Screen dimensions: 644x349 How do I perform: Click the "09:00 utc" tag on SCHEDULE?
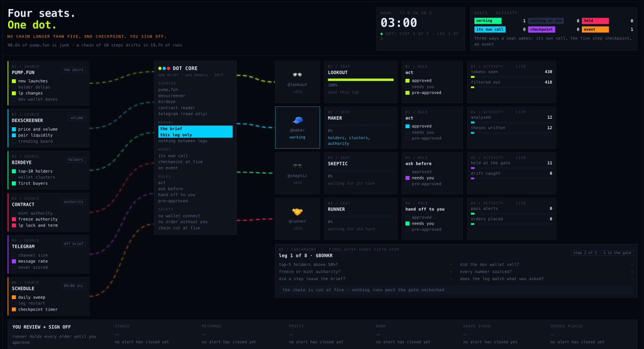(74, 286)
